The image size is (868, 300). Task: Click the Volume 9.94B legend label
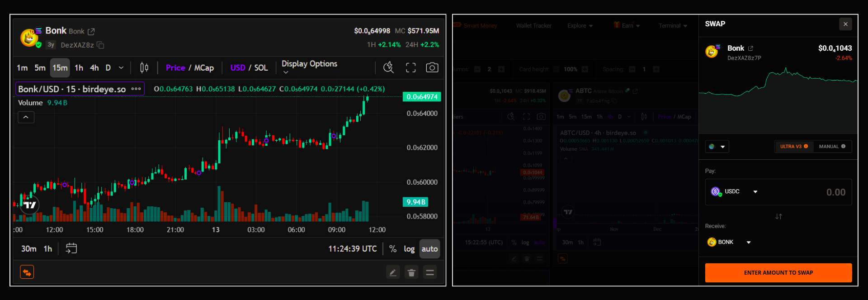(42, 103)
